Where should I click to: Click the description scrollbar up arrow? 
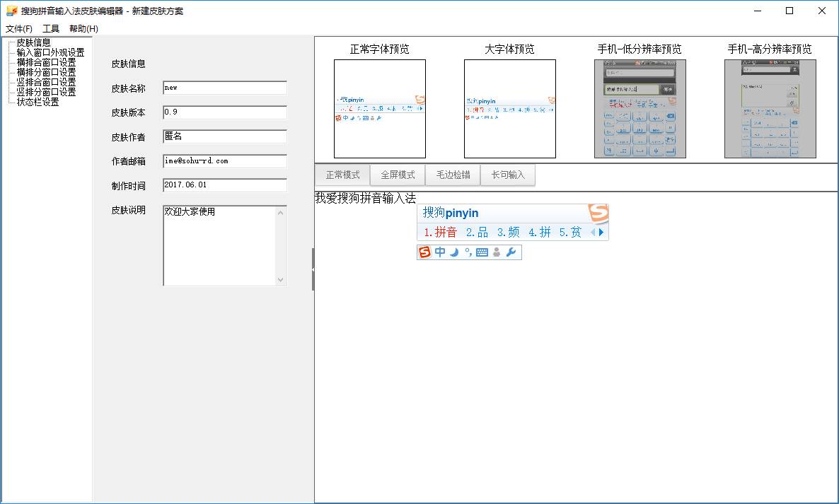281,212
